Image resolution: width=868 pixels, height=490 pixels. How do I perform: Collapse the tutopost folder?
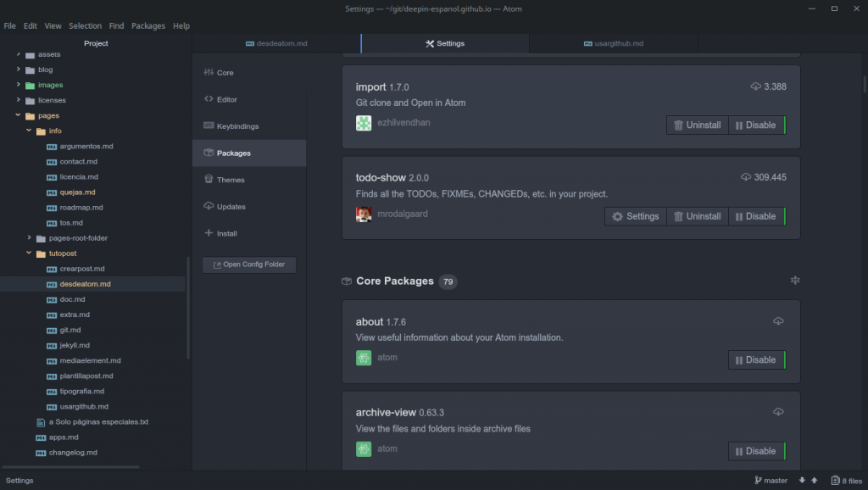tap(29, 253)
